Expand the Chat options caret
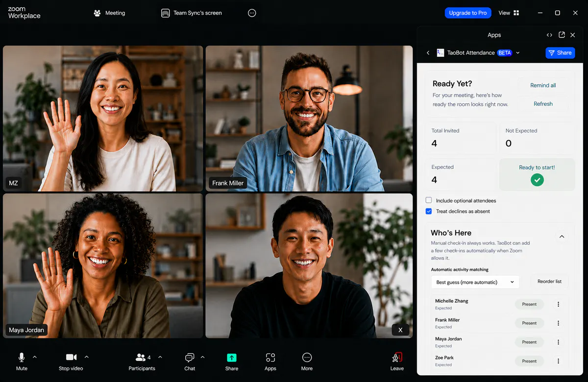Image resolution: width=588 pixels, height=382 pixels. click(203, 357)
